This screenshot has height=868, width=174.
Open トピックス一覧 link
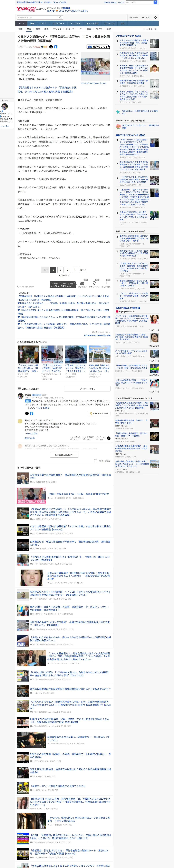[150, 29]
